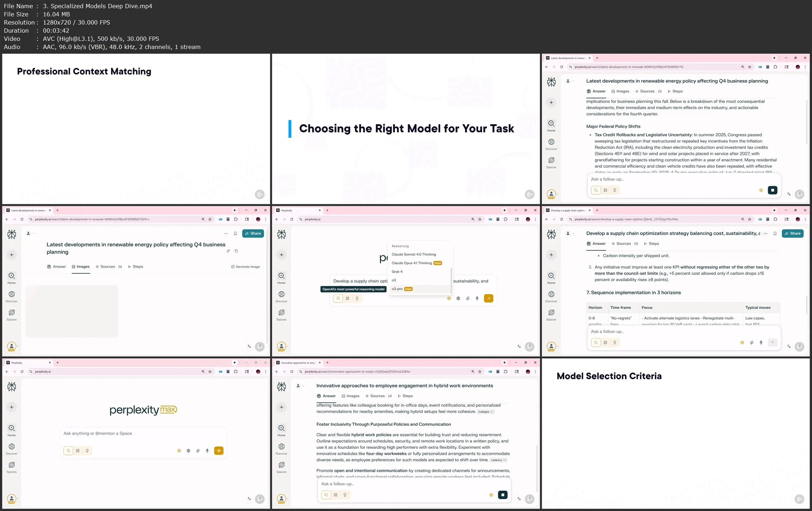The image size is (812, 511).
Task: Click translate icon in perplexity max home frame
Action: click(249, 499)
